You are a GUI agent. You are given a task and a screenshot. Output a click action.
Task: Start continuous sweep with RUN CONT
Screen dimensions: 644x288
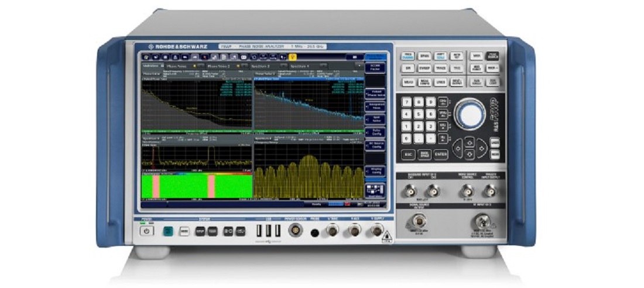[x=492, y=82]
